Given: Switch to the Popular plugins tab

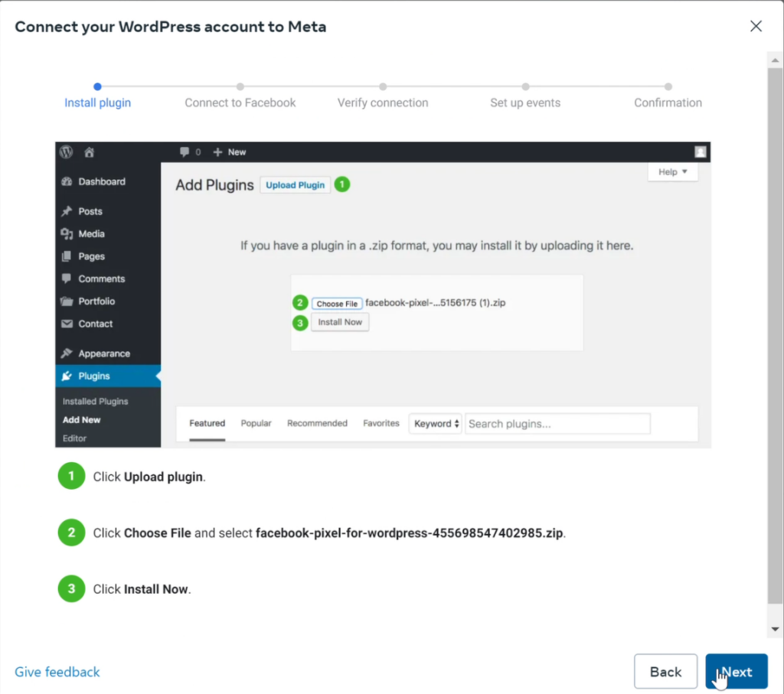Looking at the screenshot, I should (x=256, y=423).
